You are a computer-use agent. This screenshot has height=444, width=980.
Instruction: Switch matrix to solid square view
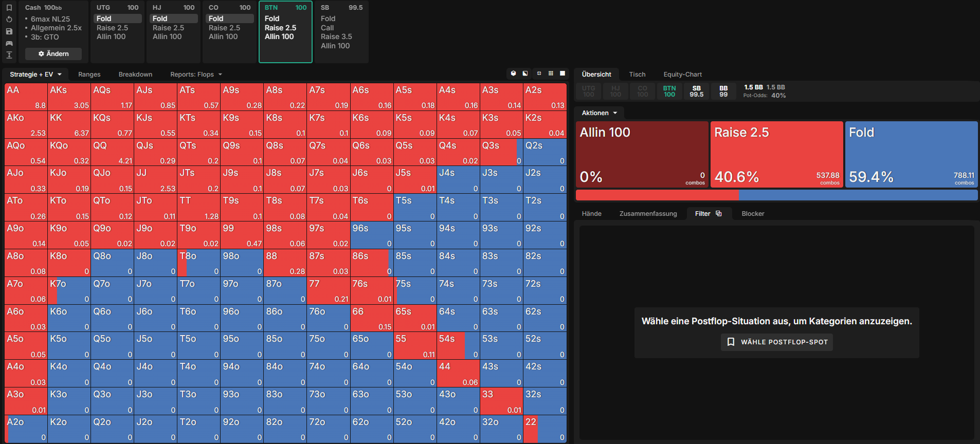[x=562, y=73]
